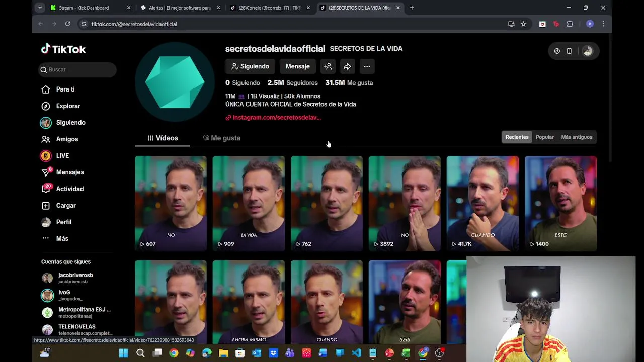Open Metropolitana E&J account
This screenshot has width=644, height=362.
click(x=76, y=312)
